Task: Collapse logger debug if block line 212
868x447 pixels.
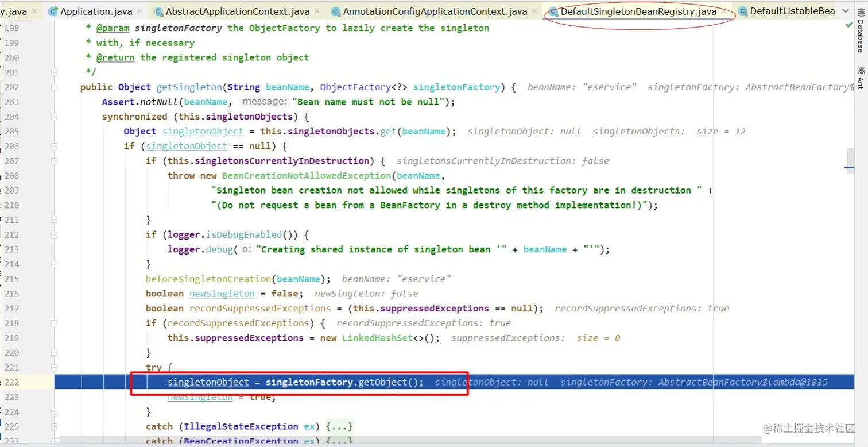Action: (x=54, y=234)
